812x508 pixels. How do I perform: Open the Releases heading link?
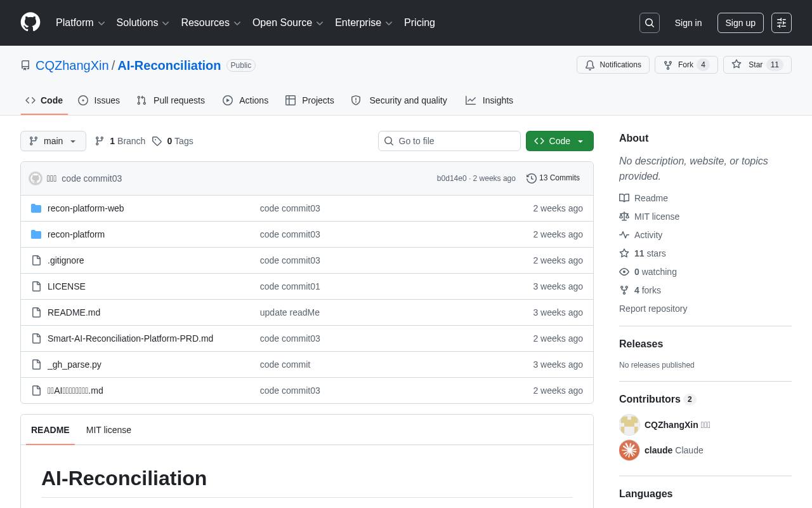point(641,344)
